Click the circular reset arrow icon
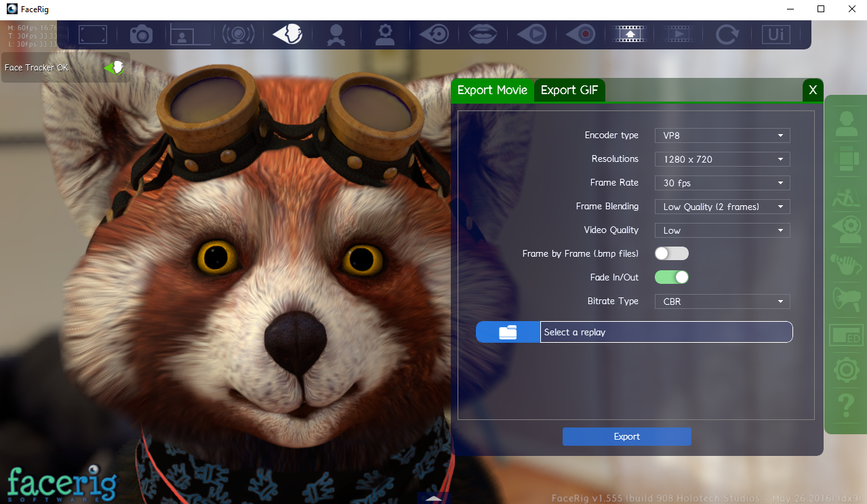Screen dimensions: 867x504 (727, 34)
